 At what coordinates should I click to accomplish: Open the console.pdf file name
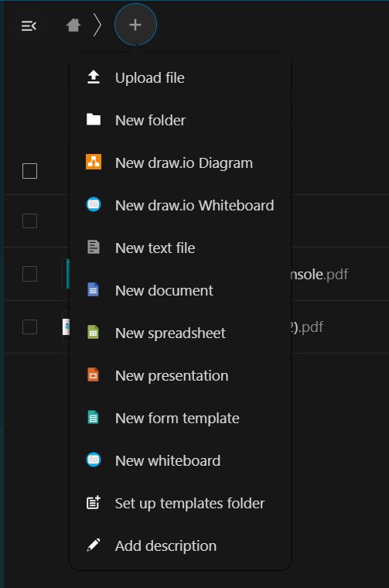pyautogui.click(x=320, y=274)
